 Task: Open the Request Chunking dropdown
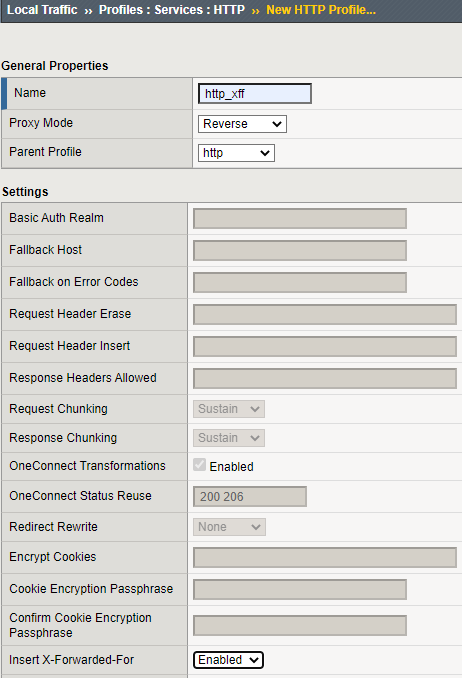point(229,409)
